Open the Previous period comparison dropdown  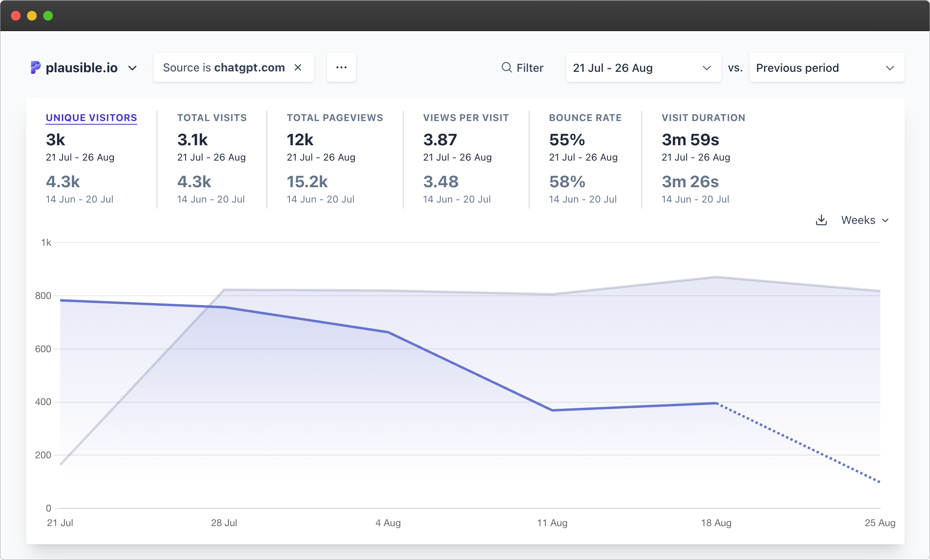(x=826, y=67)
